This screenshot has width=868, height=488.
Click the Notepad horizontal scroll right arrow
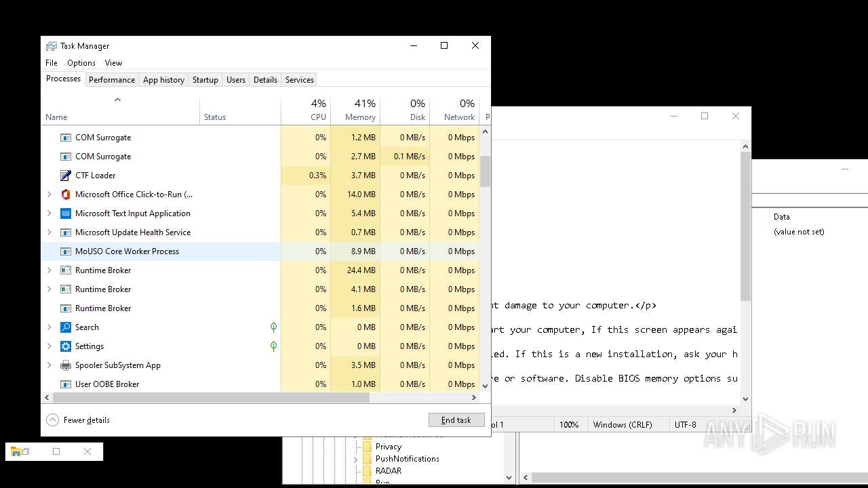pyautogui.click(x=734, y=410)
